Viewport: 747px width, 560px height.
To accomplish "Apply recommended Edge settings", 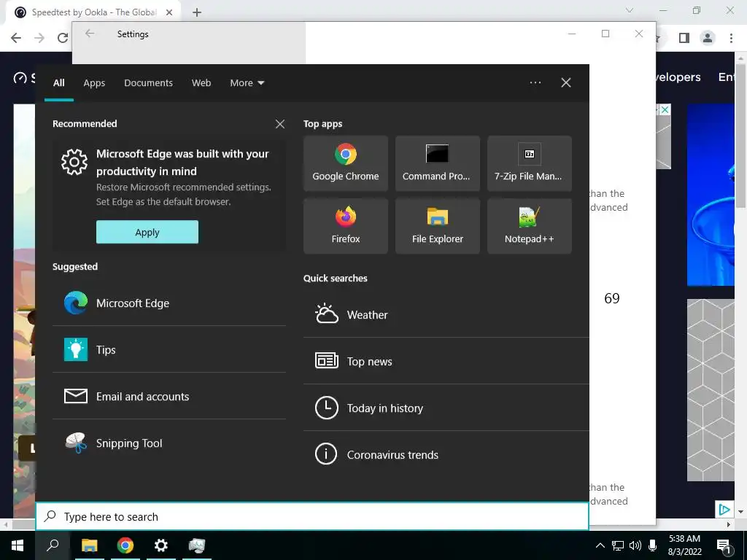I will click(x=147, y=232).
